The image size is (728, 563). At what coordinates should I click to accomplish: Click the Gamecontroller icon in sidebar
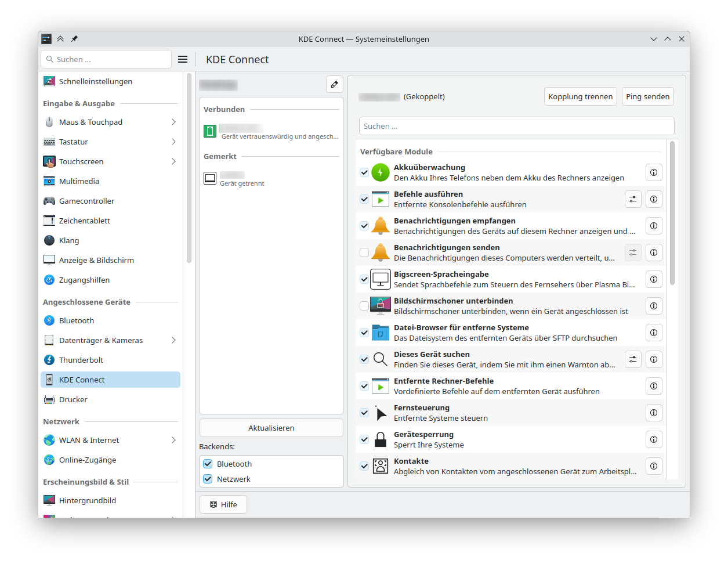click(x=49, y=201)
